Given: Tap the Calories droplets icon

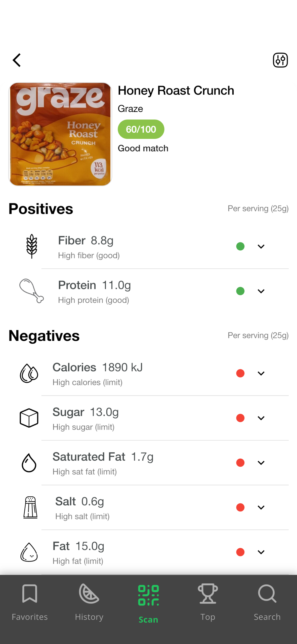Looking at the screenshot, I should pos(29,373).
